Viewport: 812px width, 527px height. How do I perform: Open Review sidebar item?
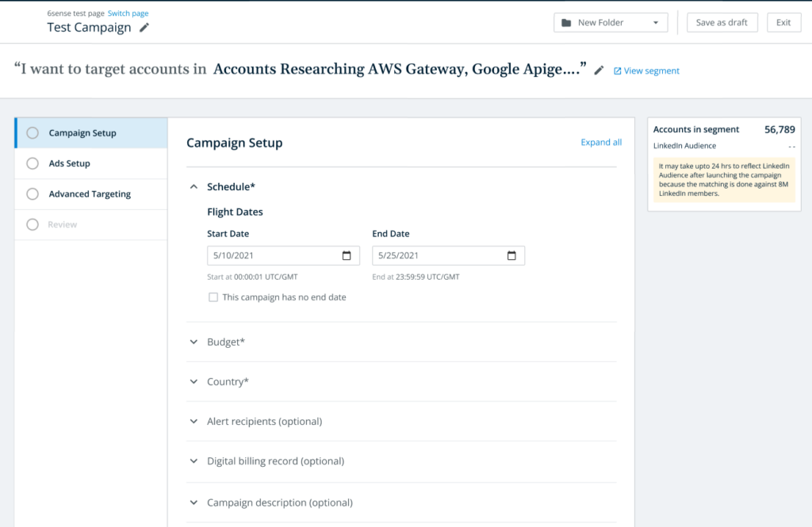tap(91, 225)
